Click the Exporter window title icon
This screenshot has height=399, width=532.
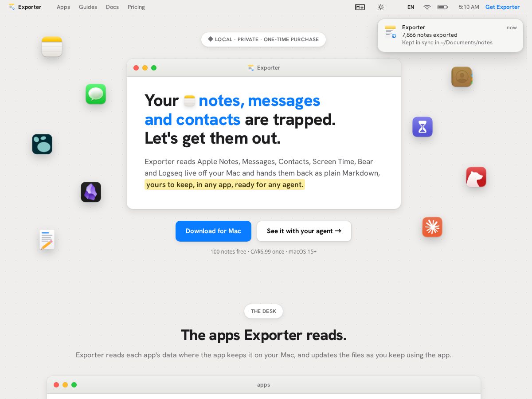251,68
